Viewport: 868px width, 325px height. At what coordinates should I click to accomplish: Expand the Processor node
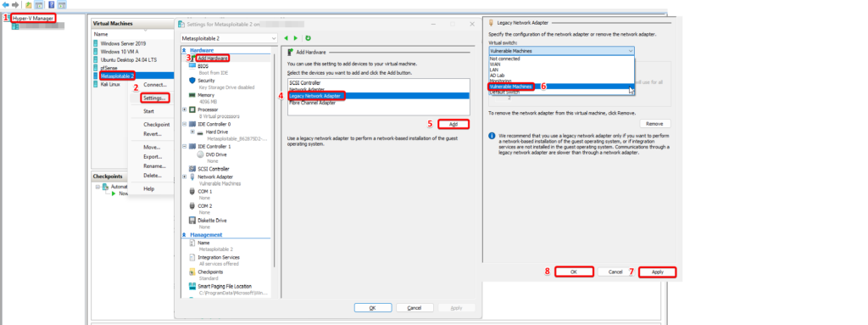[184, 109]
